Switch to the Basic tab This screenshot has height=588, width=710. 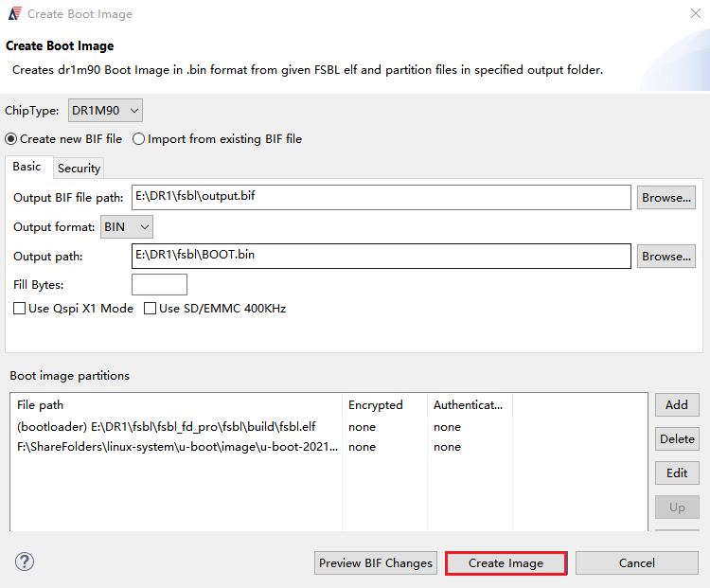coord(27,167)
